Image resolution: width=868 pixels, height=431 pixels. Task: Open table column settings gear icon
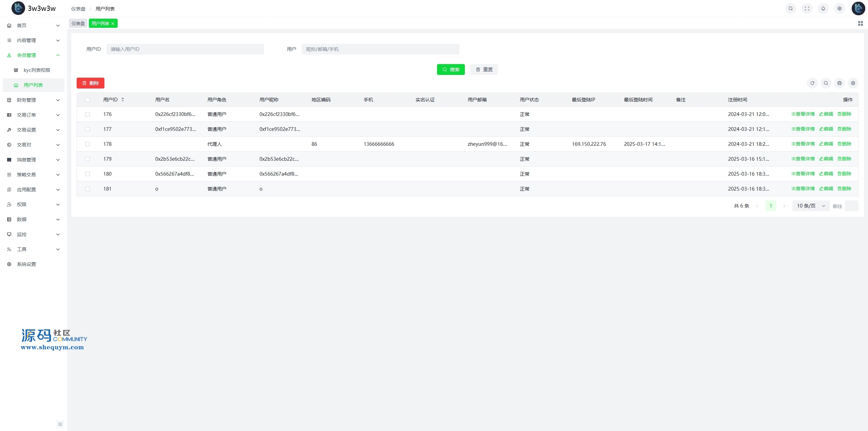tap(853, 83)
